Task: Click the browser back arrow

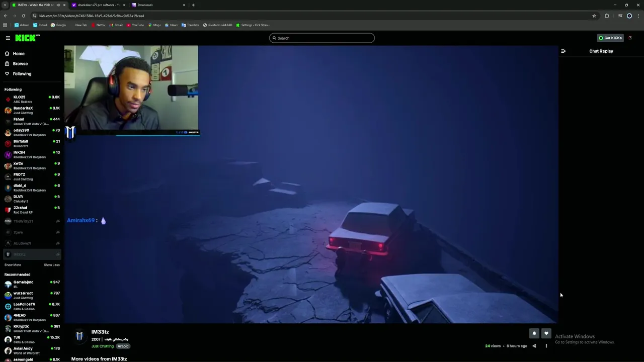Action: pyautogui.click(x=5, y=16)
